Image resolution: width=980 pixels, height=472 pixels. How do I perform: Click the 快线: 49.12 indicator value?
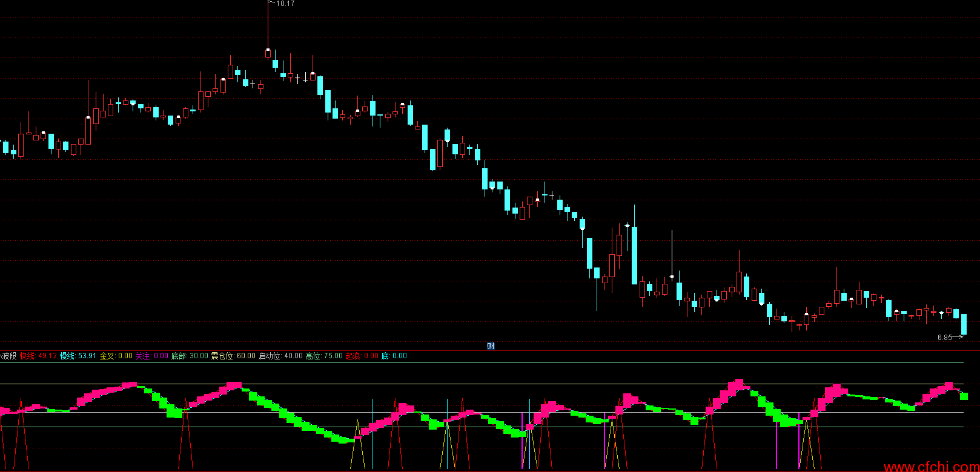pos(38,356)
